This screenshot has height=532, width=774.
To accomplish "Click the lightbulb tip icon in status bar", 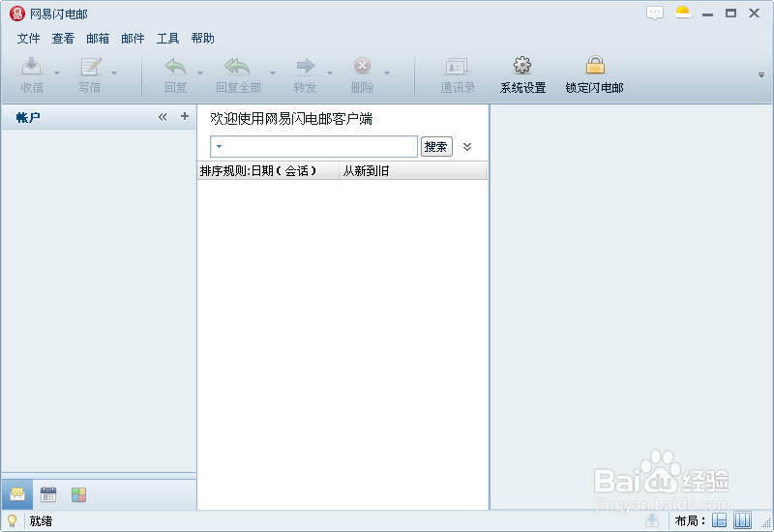I will point(12,520).
